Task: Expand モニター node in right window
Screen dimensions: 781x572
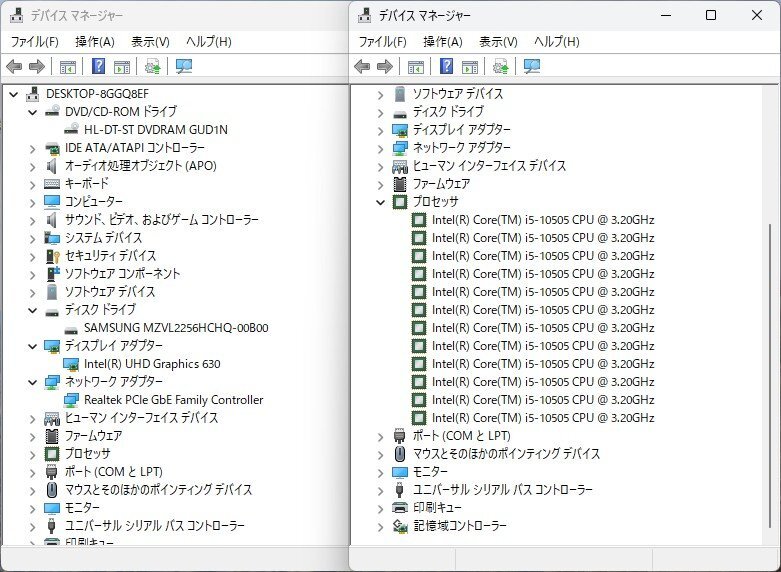Action: tap(381, 473)
